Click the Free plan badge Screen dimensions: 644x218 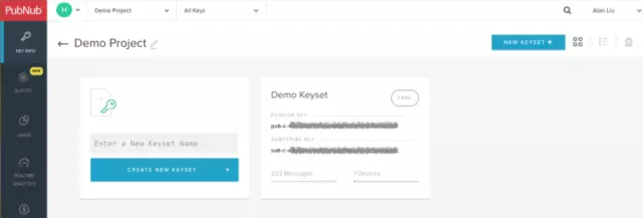404,98
